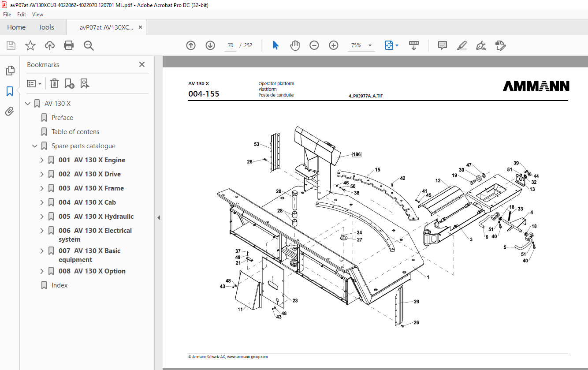The image size is (588, 370).
Task: Close the Bookmarks panel
Action: (x=142, y=64)
